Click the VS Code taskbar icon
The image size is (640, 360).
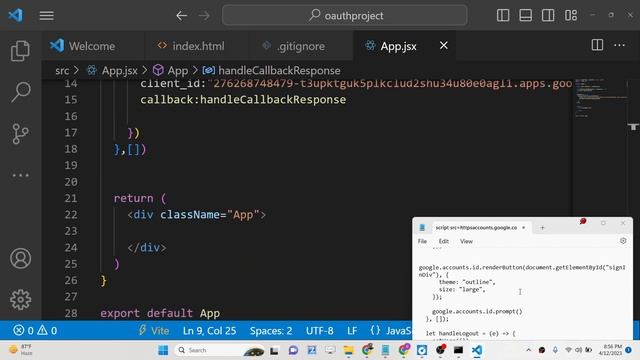click(x=477, y=350)
